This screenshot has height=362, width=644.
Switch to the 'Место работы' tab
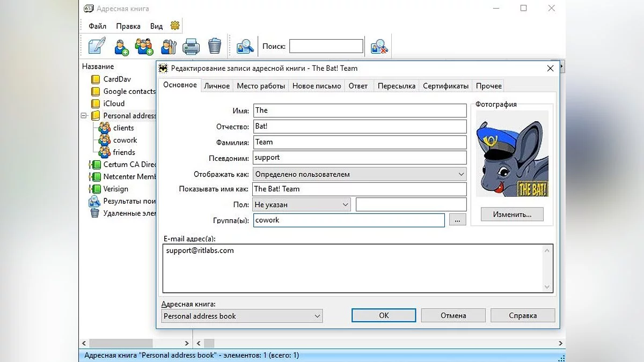(261, 86)
